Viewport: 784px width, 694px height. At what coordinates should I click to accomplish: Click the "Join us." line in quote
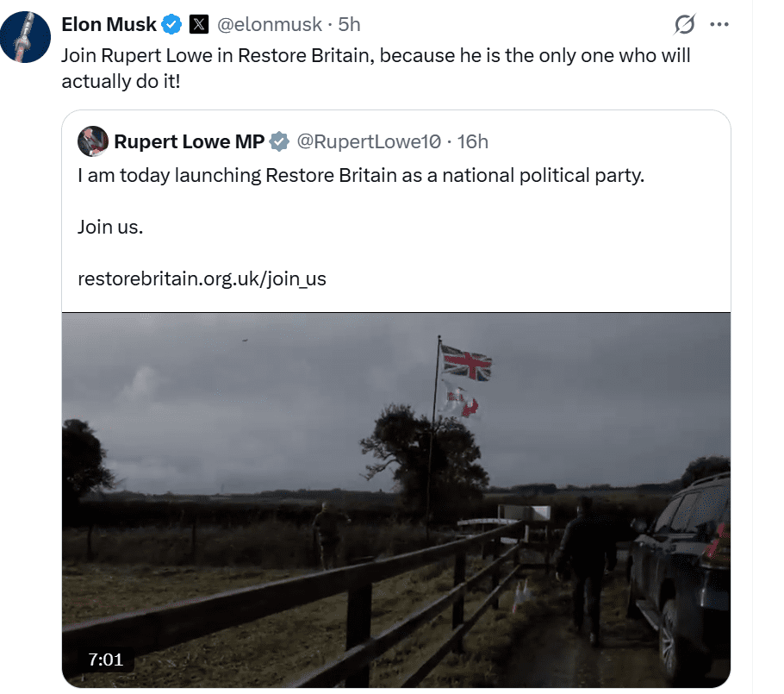click(x=110, y=227)
